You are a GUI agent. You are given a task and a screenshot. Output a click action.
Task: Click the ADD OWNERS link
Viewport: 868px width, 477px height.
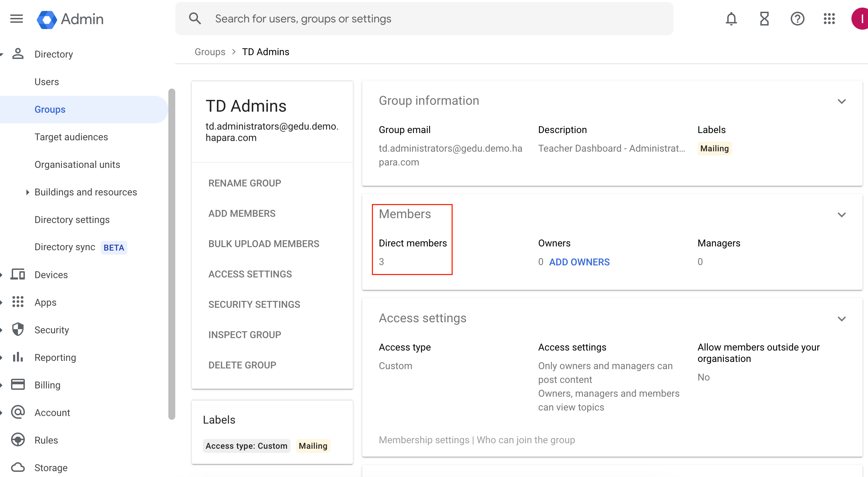(579, 262)
